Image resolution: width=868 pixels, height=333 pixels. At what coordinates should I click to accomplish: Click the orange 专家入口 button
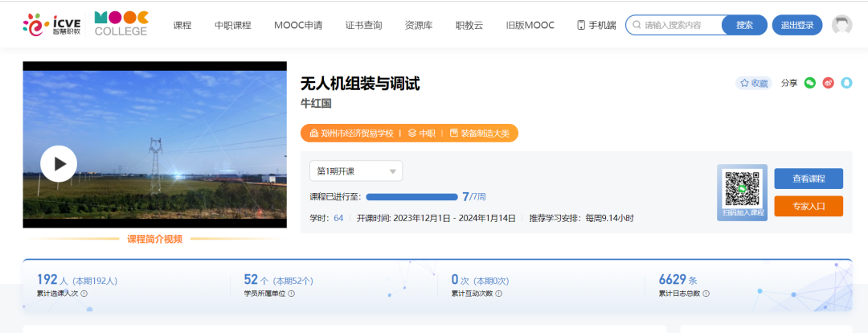pyautogui.click(x=809, y=207)
